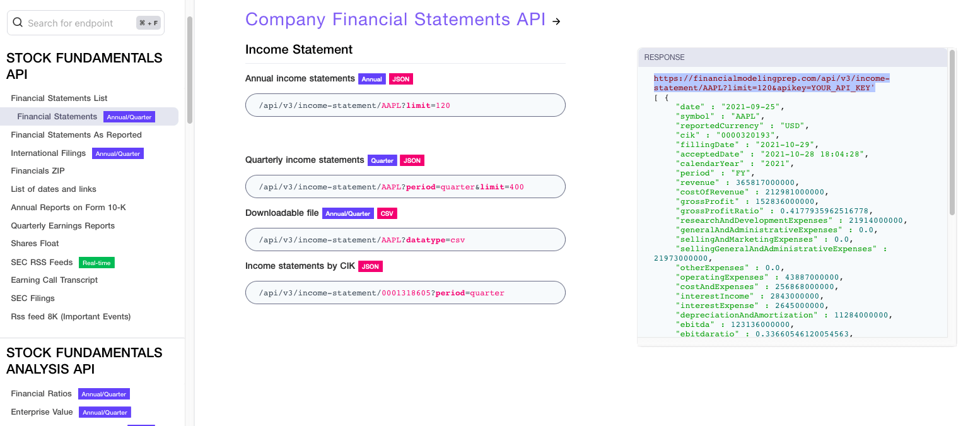Click STOCK FUNDAMENTALS ANALYSIS API heading
The image size is (980, 426).
click(x=85, y=361)
